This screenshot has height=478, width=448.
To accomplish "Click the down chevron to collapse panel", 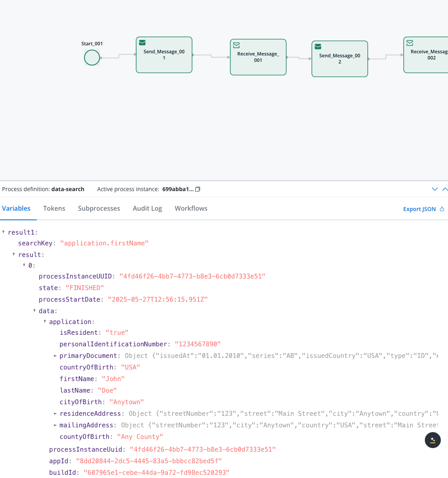I will 434,189.
